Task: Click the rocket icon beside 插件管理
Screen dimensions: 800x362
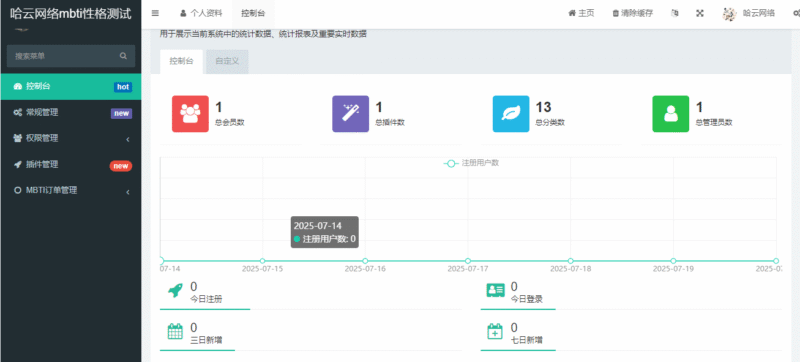Action: [17, 165]
